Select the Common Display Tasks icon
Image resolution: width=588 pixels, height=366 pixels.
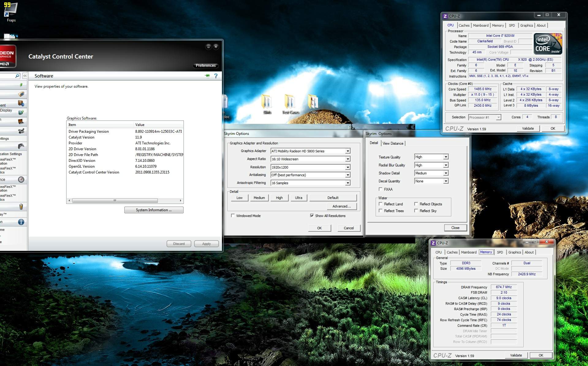(x=21, y=112)
